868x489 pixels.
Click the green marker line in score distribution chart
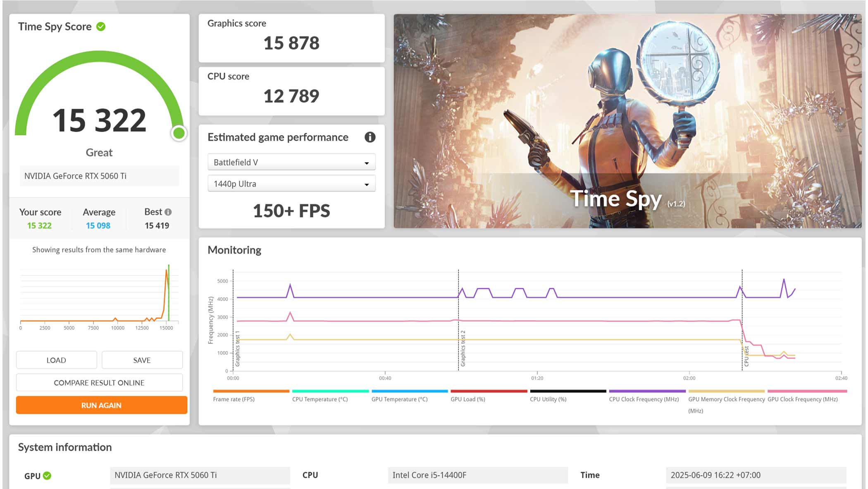[x=169, y=293]
